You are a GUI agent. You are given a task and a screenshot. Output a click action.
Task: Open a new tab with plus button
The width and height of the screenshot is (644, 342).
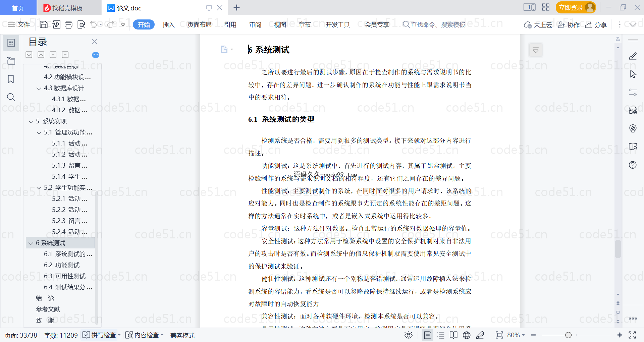[x=236, y=7]
